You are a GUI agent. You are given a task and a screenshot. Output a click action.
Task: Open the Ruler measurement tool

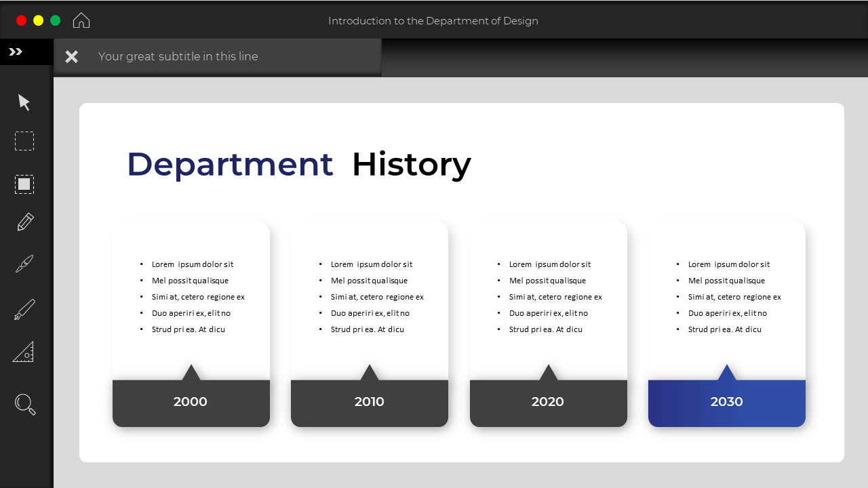tap(24, 352)
